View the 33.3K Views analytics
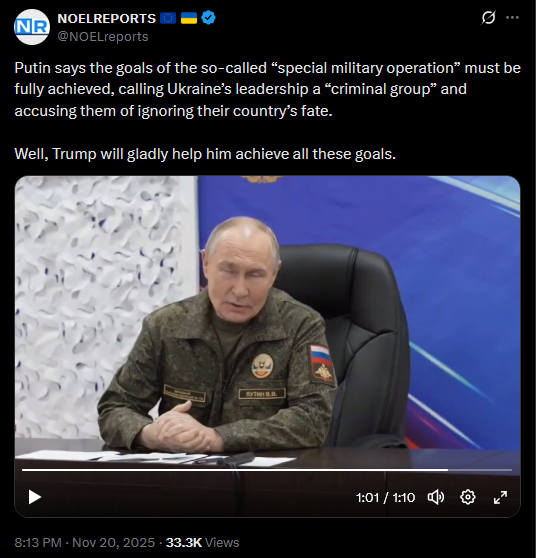Screen dimensions: 536x558 [x=202, y=543]
